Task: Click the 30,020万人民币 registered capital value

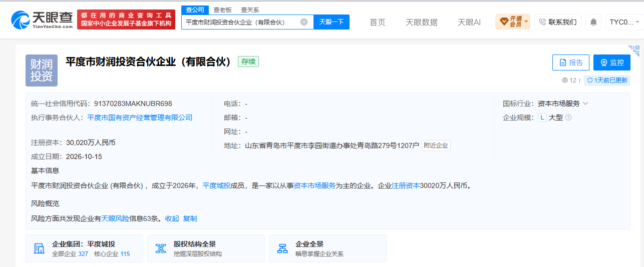Action: 91,142
